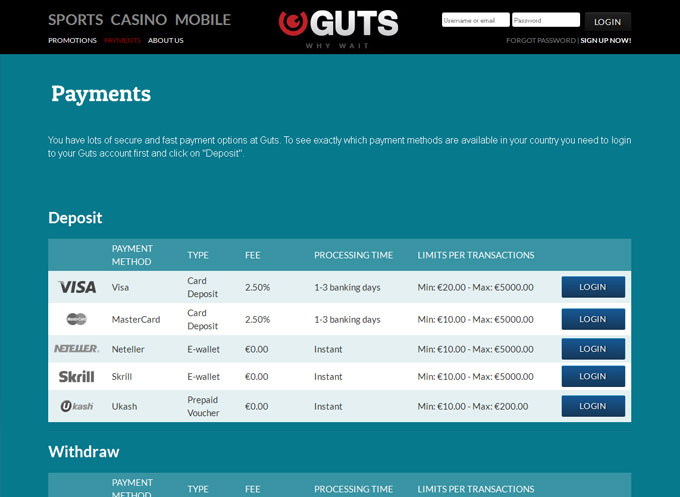680x497 pixels.
Task: Click the MasterCard payment method name
Action: pos(136,320)
